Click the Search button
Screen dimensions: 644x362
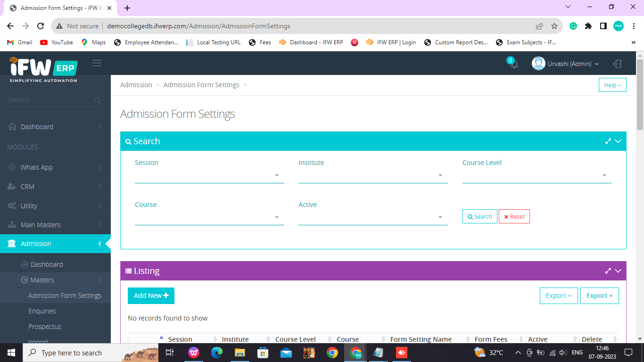[x=480, y=216]
